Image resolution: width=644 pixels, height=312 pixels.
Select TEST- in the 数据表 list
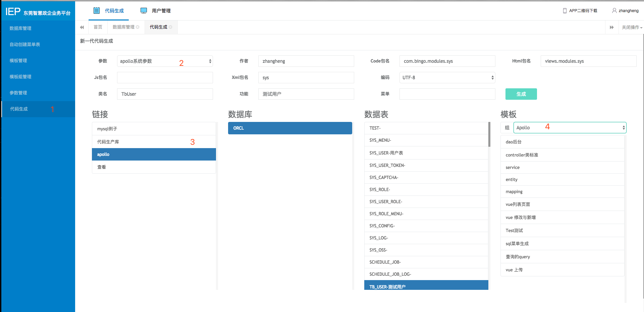tap(426, 128)
